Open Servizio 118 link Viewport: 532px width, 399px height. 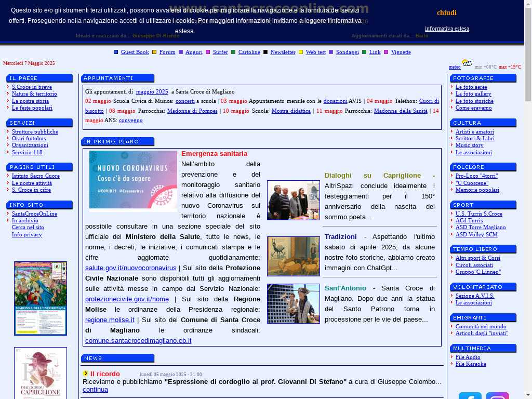click(x=27, y=152)
